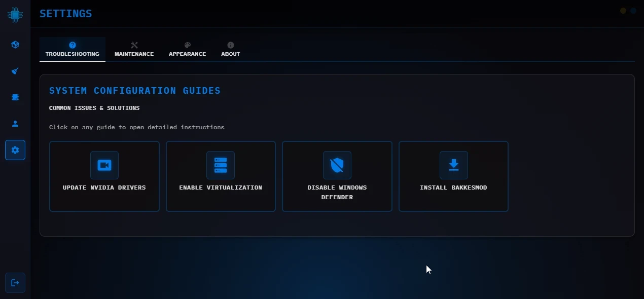
Task: Click the 'Click on any guide' instruction text
Action: coord(137,127)
